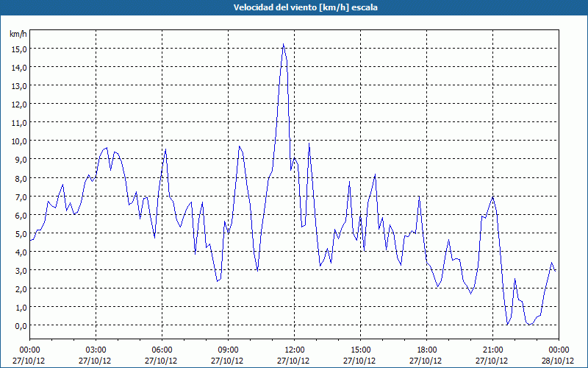Click the 21:00 time label

tap(492, 350)
